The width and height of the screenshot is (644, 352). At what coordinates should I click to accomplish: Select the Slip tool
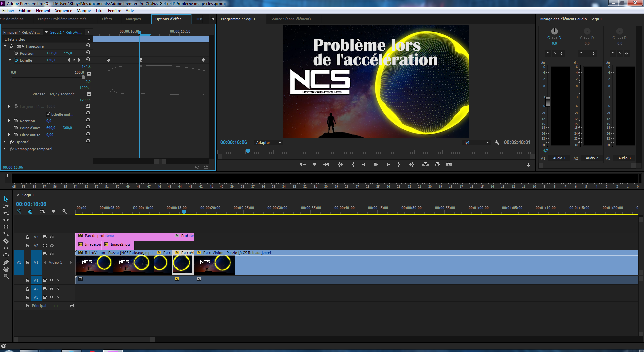[6, 248]
